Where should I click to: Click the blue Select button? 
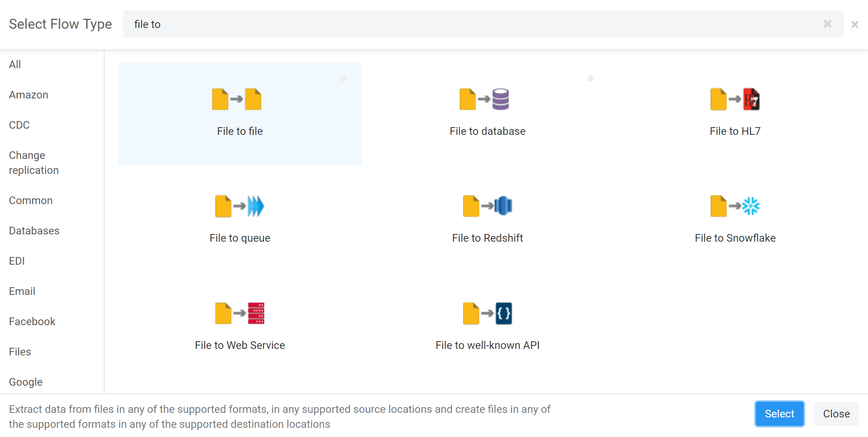point(779,414)
